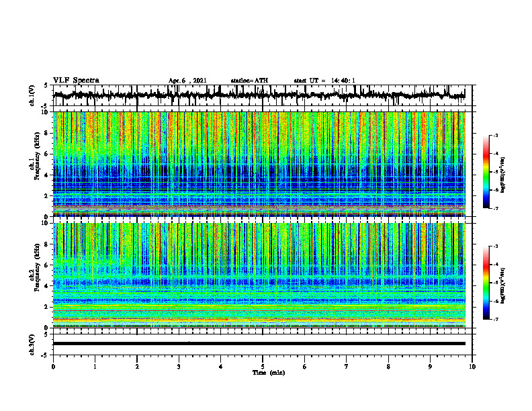The width and height of the screenshot is (532, 411).
Task: Click time-axis tick label "8" at the bottom
Action: (x=388, y=367)
